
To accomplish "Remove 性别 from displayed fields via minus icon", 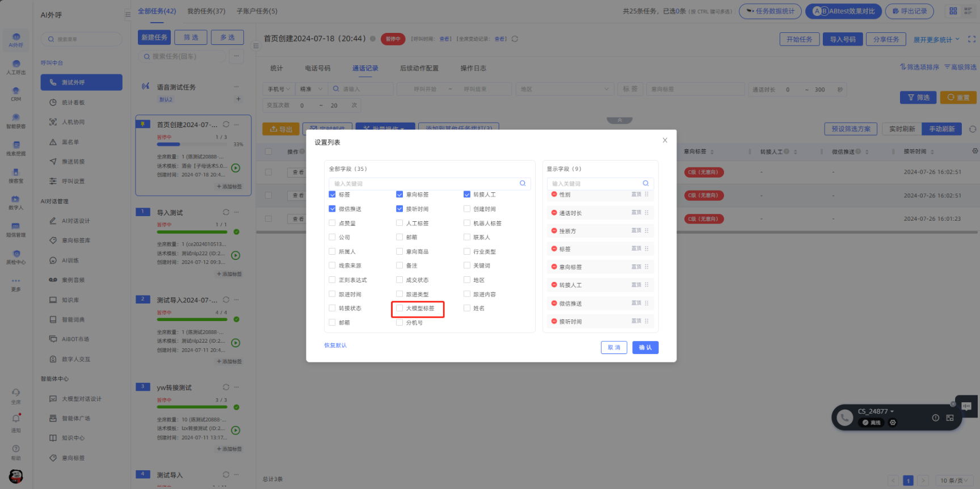I will (x=554, y=195).
